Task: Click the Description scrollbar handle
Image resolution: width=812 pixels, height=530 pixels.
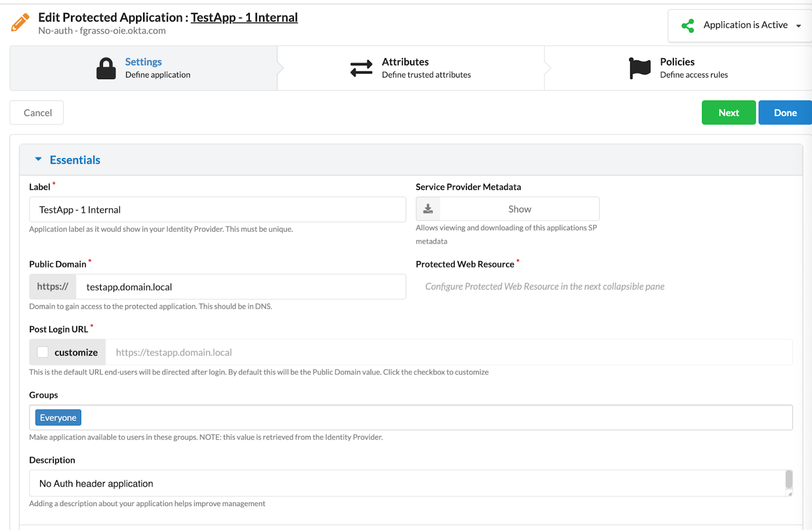Action: pyautogui.click(x=789, y=479)
